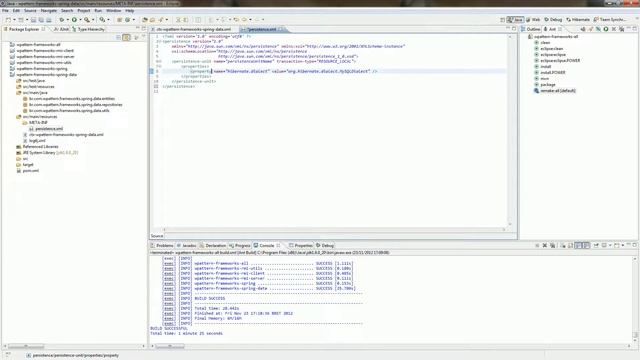Select JRE System Library node
This screenshot has width=640, height=360.
[x=50, y=153]
